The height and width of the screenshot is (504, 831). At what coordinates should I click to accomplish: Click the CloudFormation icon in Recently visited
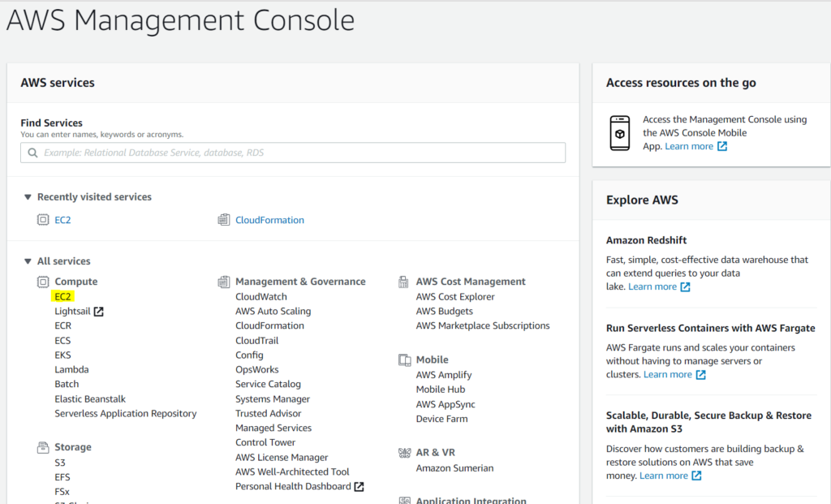coord(224,220)
